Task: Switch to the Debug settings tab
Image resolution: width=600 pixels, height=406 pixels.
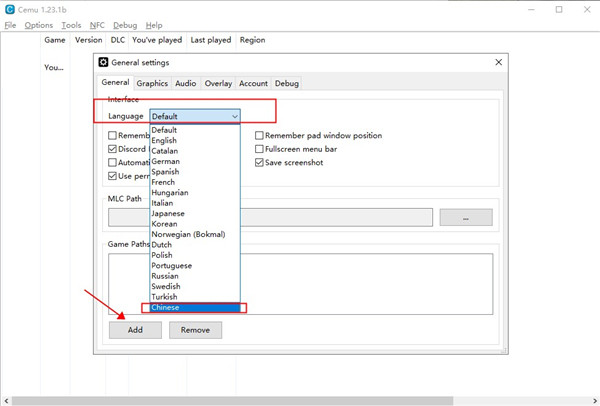Action: pyautogui.click(x=287, y=83)
